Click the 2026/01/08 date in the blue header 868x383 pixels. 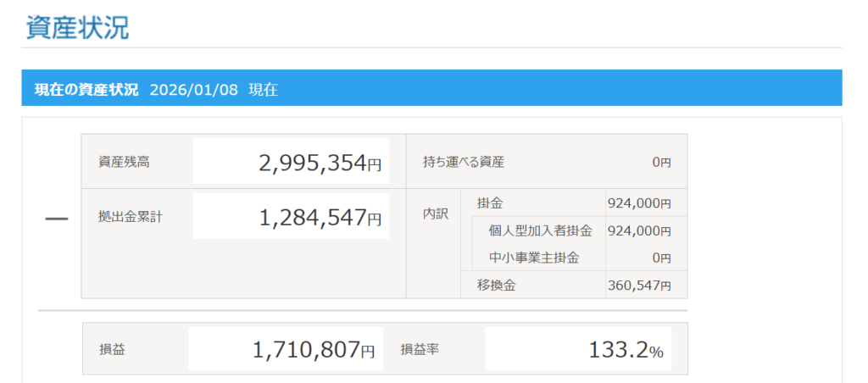[192, 89]
